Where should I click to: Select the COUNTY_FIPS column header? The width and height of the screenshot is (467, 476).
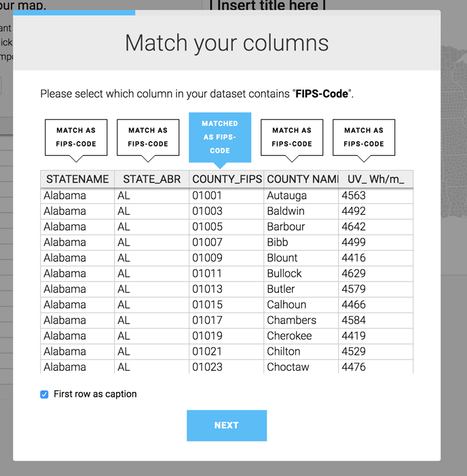coord(227,179)
